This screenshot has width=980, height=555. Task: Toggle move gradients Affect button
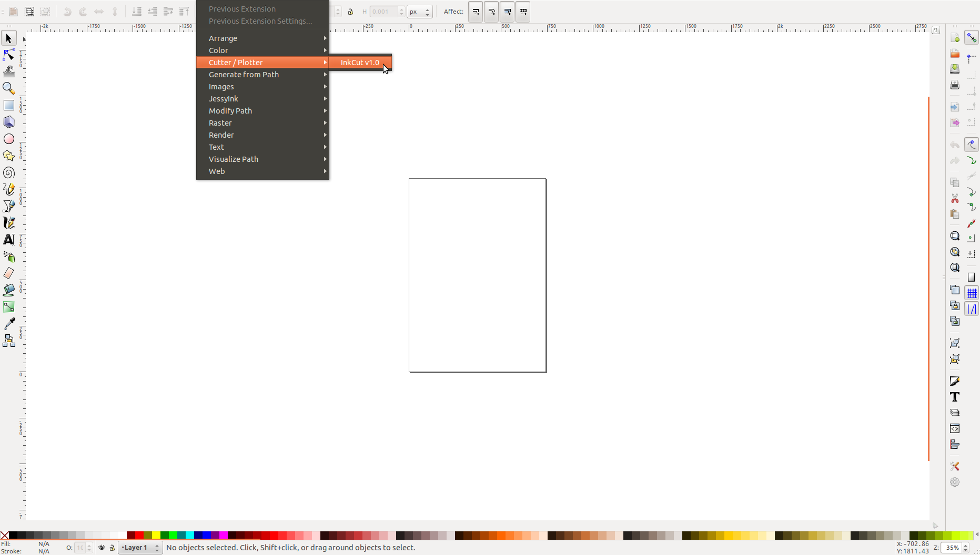[507, 12]
